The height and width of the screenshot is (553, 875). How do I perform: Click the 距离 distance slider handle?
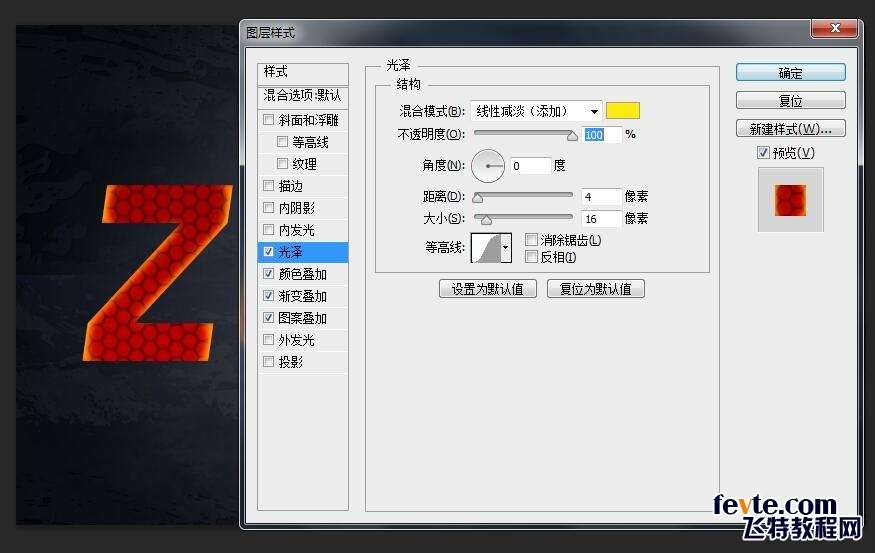(478, 198)
